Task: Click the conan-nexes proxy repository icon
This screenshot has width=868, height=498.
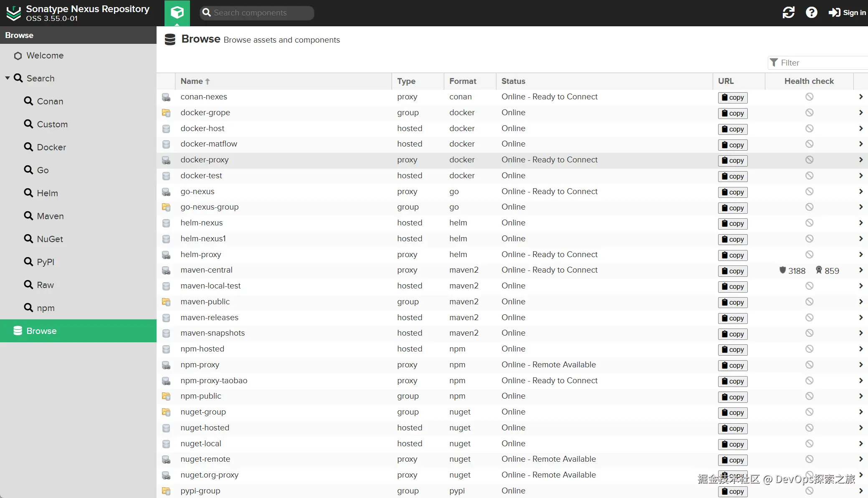Action: (x=166, y=97)
